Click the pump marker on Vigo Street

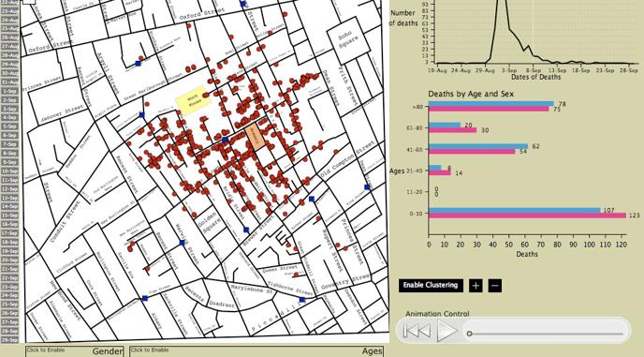pos(144,299)
